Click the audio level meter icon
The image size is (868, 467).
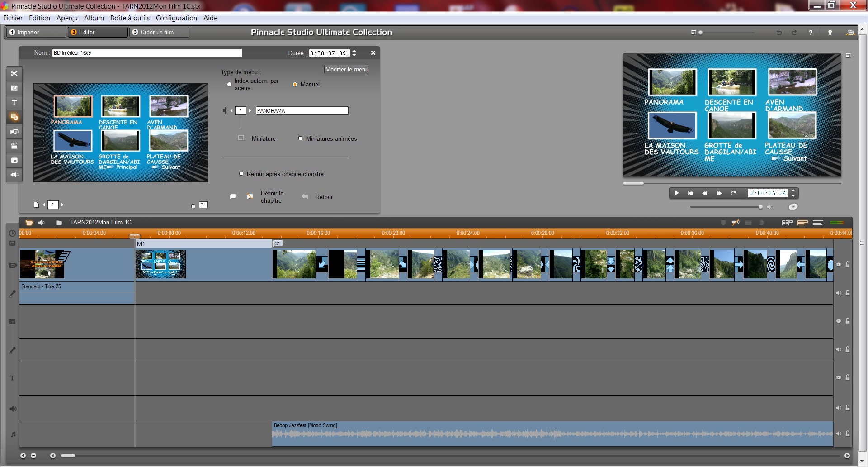[837, 223]
